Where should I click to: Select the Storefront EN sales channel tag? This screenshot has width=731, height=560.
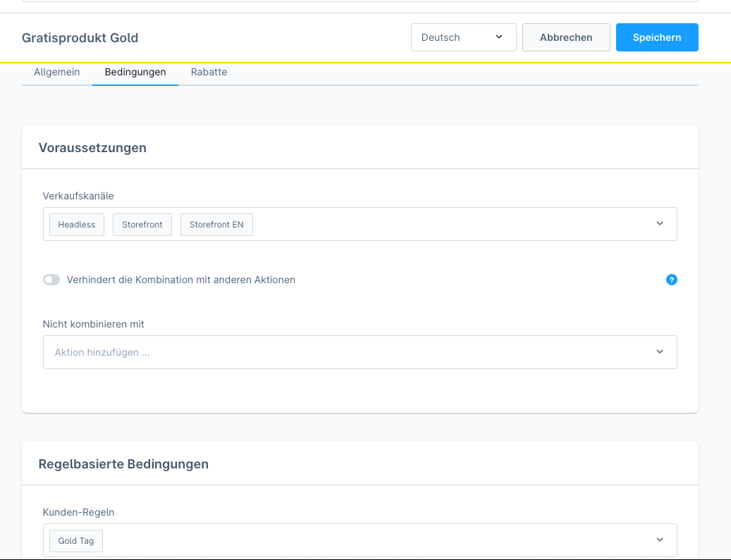pos(216,225)
